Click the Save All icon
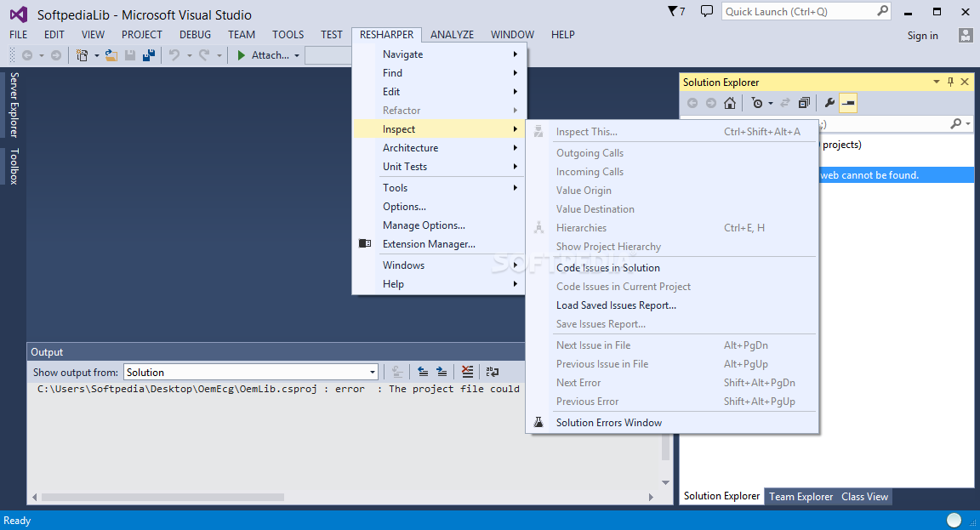 (x=149, y=55)
